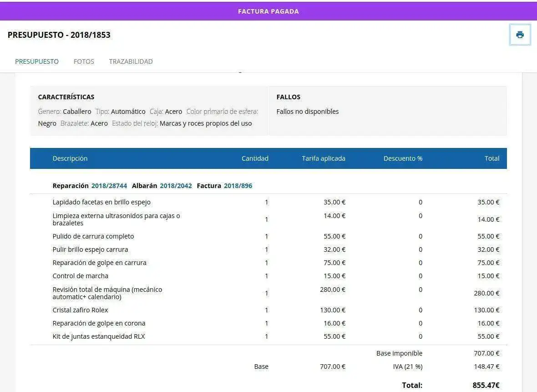The image size is (537, 392).
Task: Click the Lapidado facetas en brillo espejo row
Action: tap(101, 202)
